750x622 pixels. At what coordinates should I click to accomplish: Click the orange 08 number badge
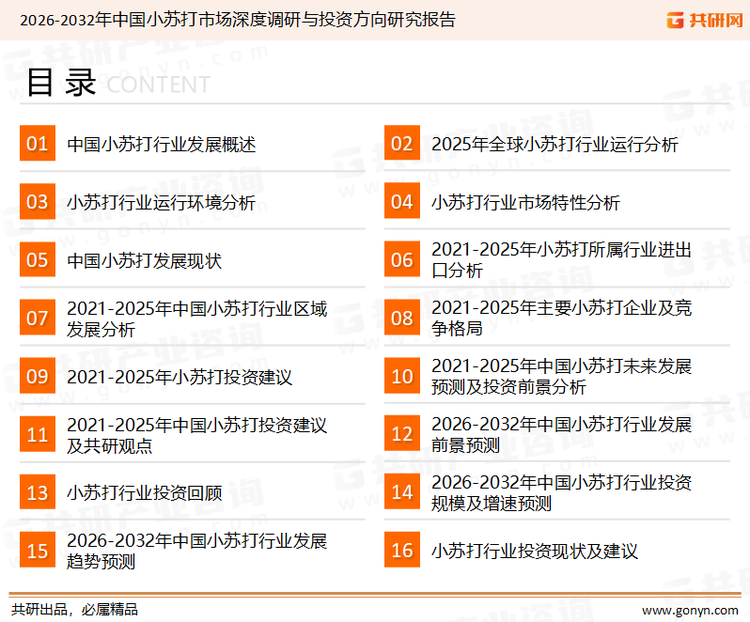402,318
